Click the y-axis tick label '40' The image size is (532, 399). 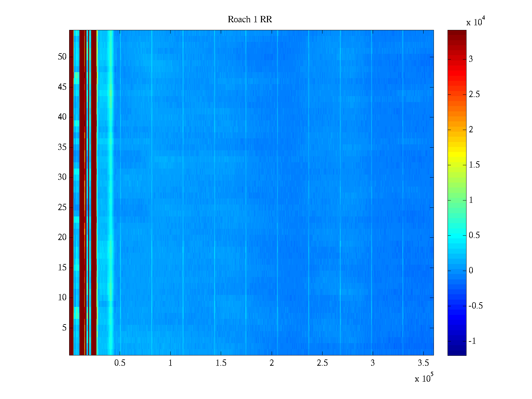pos(62,117)
